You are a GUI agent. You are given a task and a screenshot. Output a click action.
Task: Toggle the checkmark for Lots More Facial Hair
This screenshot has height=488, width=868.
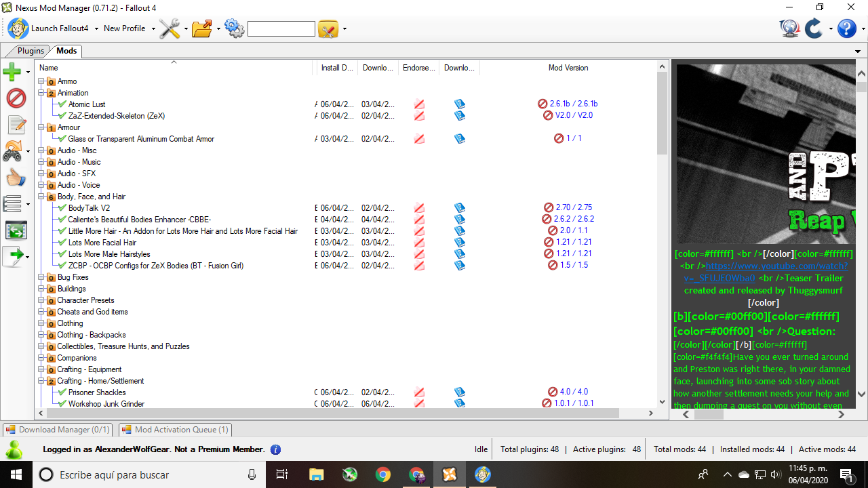tap(62, 243)
